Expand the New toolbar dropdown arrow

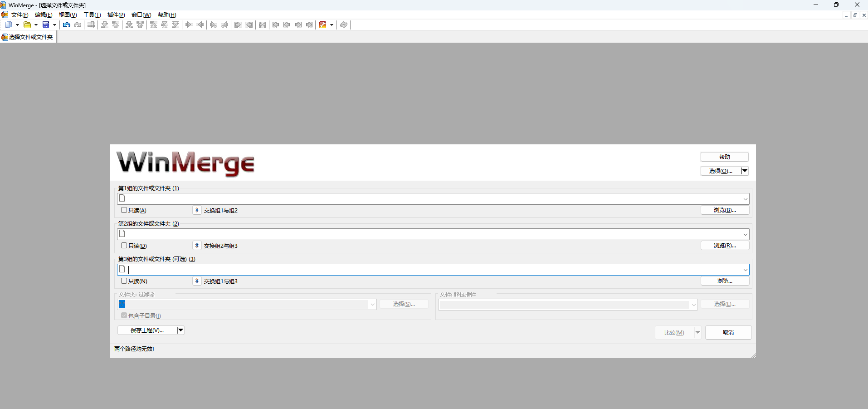(x=17, y=25)
